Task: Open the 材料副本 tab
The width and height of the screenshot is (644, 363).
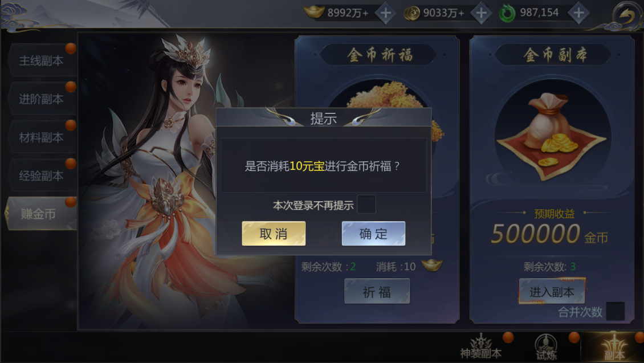Action: [41, 137]
